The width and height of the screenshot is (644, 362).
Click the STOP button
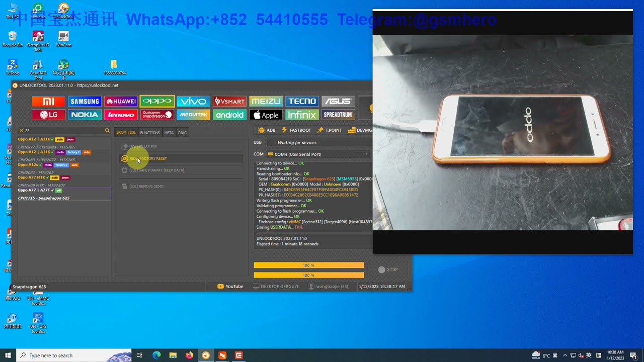(x=388, y=269)
